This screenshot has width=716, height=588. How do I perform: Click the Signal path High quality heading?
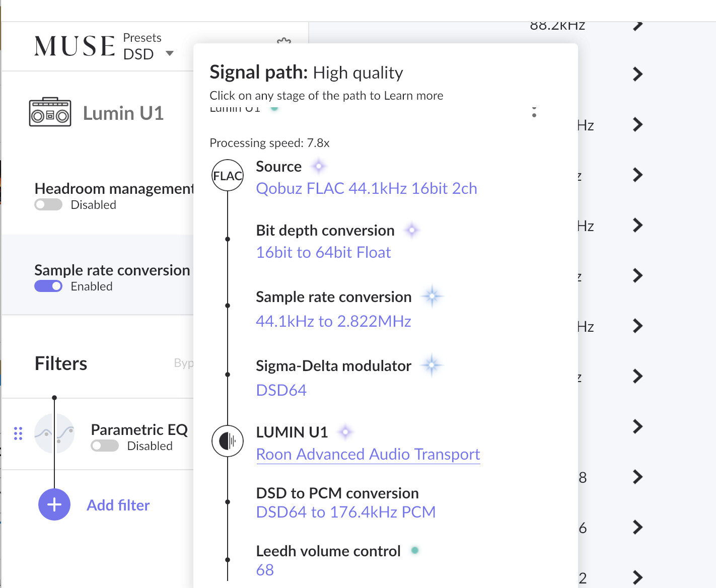pos(306,72)
